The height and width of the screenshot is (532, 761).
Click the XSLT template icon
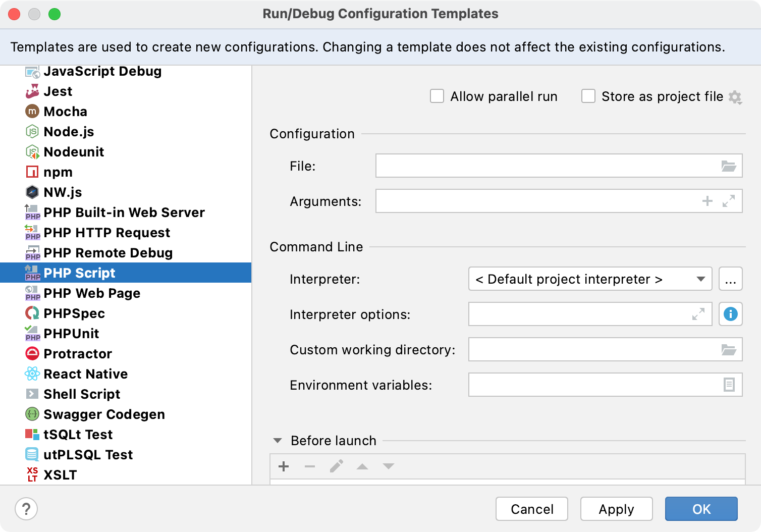point(32,475)
